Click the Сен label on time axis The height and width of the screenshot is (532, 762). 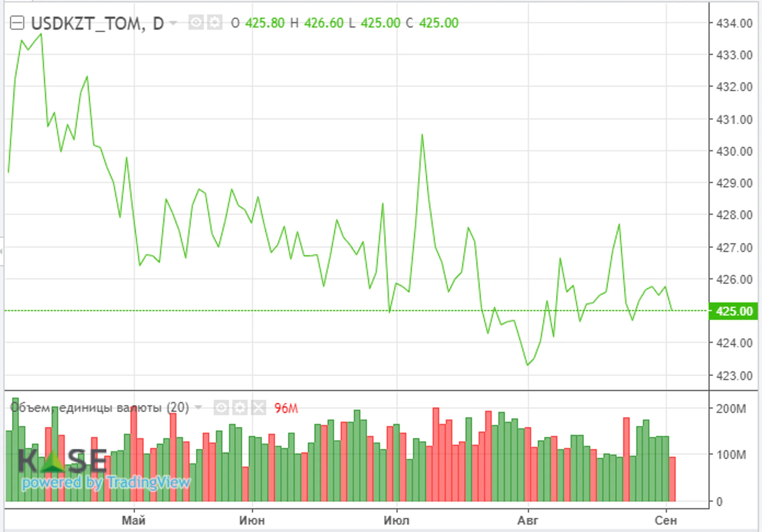[666, 520]
